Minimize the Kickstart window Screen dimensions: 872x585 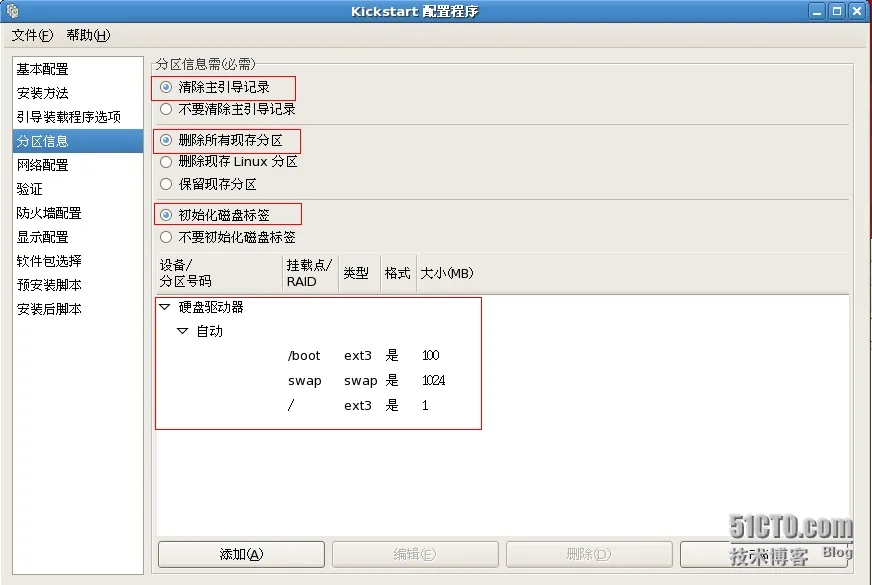click(x=816, y=11)
